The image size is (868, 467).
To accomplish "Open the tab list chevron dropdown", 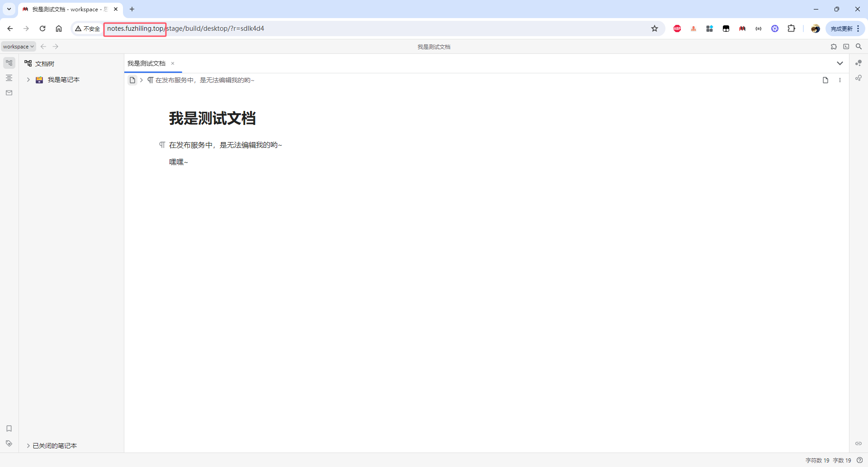I will pos(840,63).
